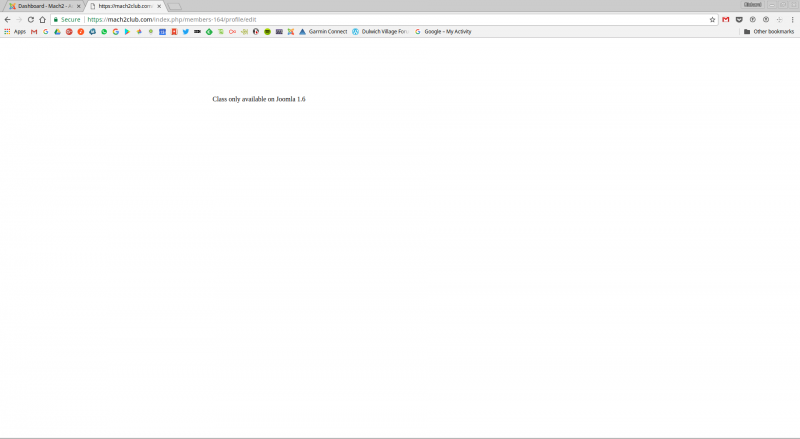Open the browser home page button
The width and height of the screenshot is (800, 439).
pyautogui.click(x=42, y=19)
